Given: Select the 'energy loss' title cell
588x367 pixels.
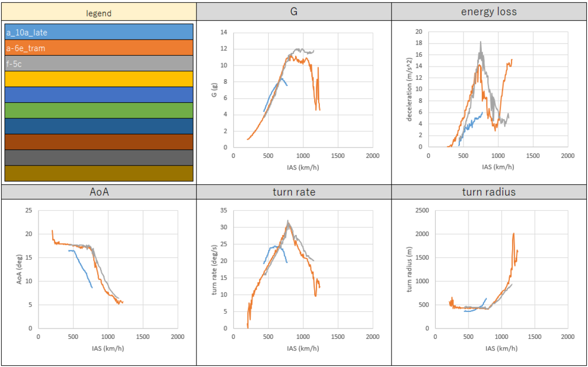Looking at the screenshot, I should pos(489,13).
